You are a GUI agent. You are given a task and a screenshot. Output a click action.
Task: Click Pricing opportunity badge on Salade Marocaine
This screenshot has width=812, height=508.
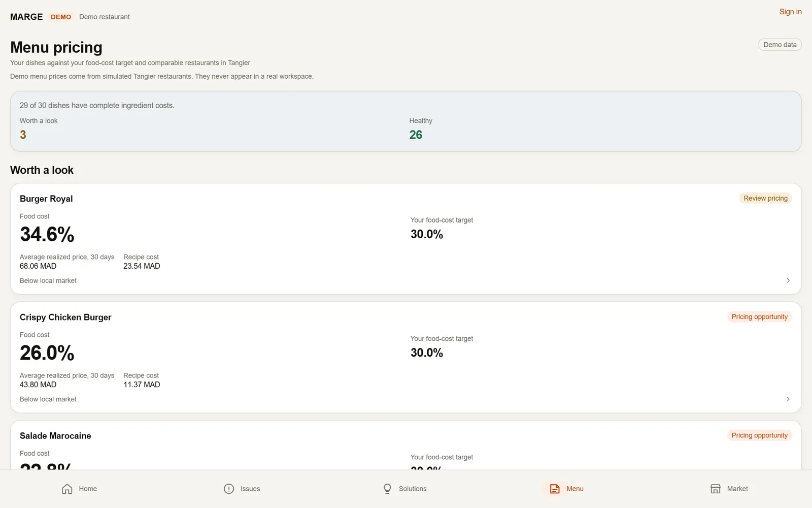(759, 435)
